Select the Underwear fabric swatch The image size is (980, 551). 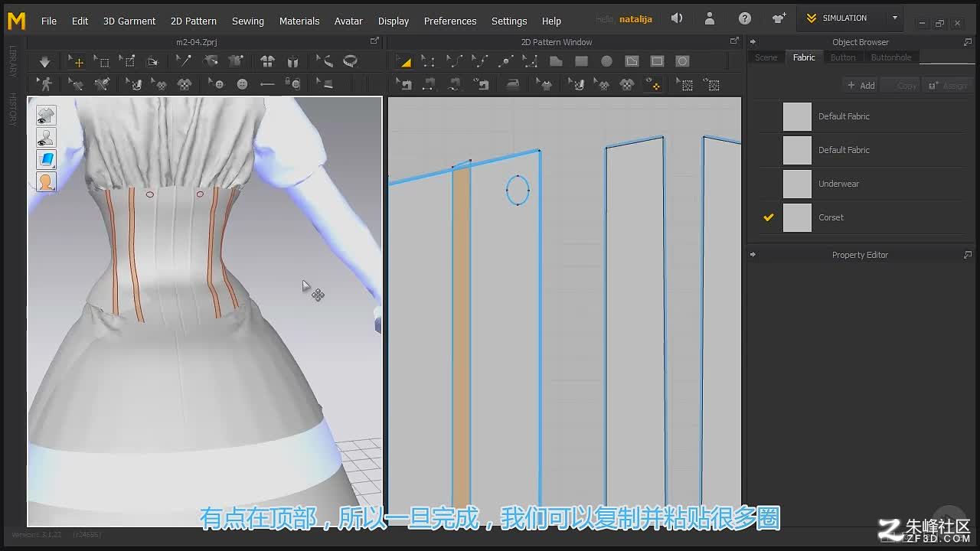[x=797, y=184]
